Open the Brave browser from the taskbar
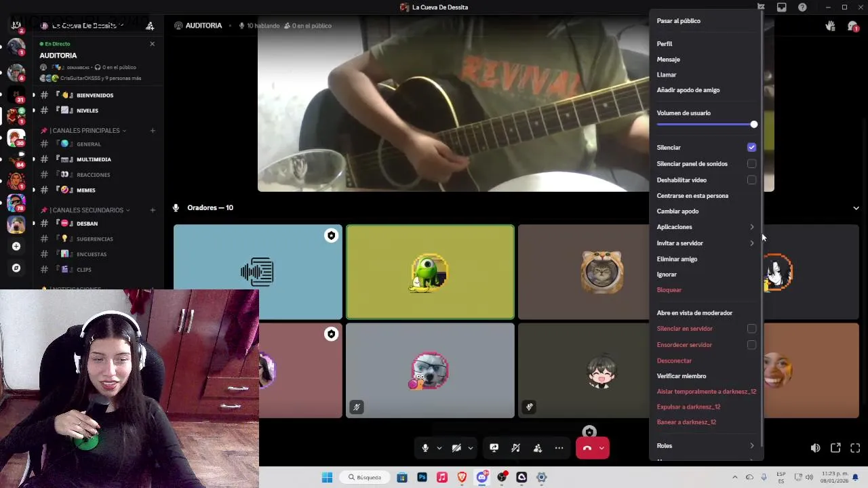The height and width of the screenshot is (488, 868). [462, 477]
